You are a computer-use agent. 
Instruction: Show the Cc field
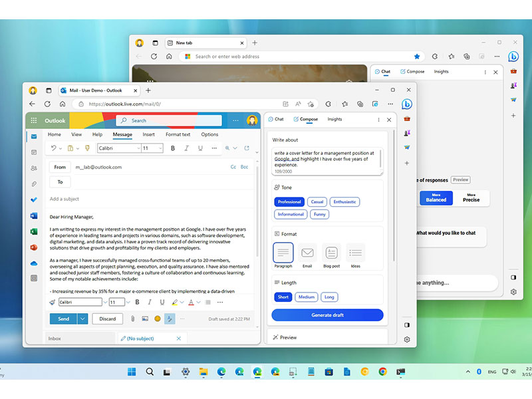click(233, 167)
